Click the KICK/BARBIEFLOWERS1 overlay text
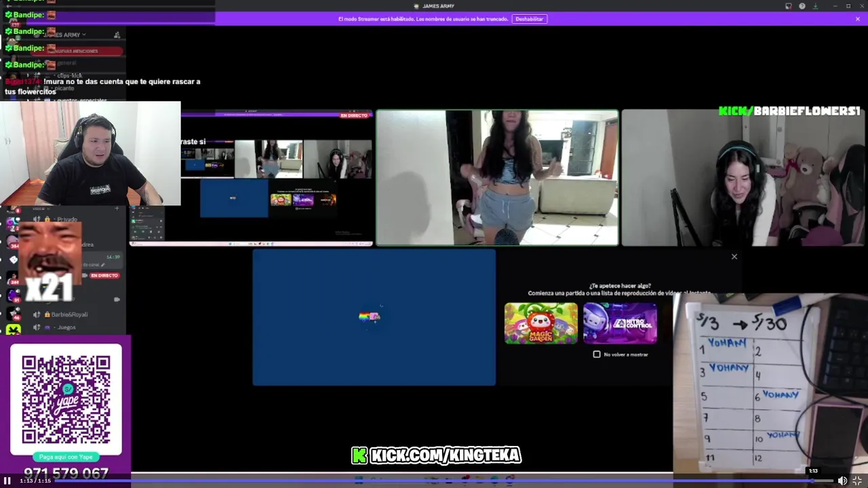 click(x=789, y=111)
